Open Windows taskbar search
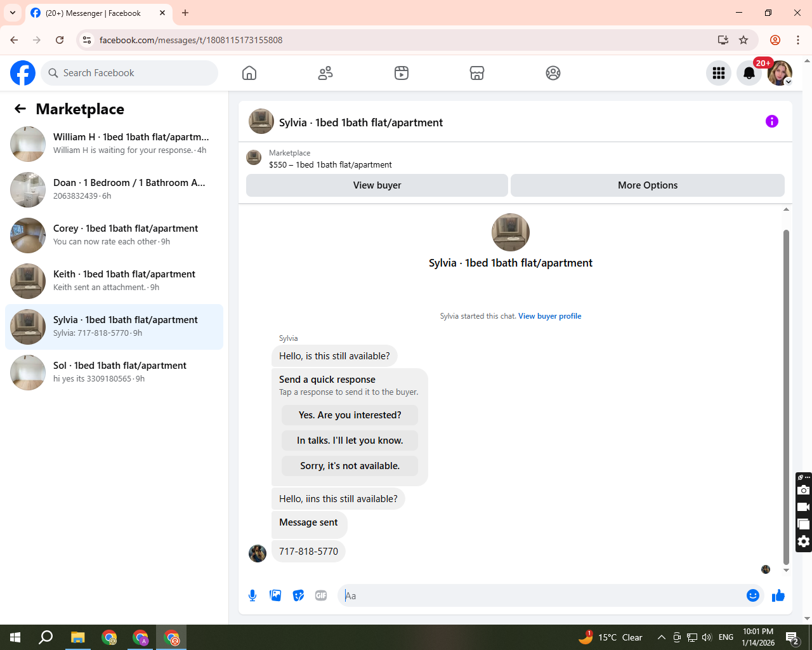Screen dimensions: 812x650 46,637
